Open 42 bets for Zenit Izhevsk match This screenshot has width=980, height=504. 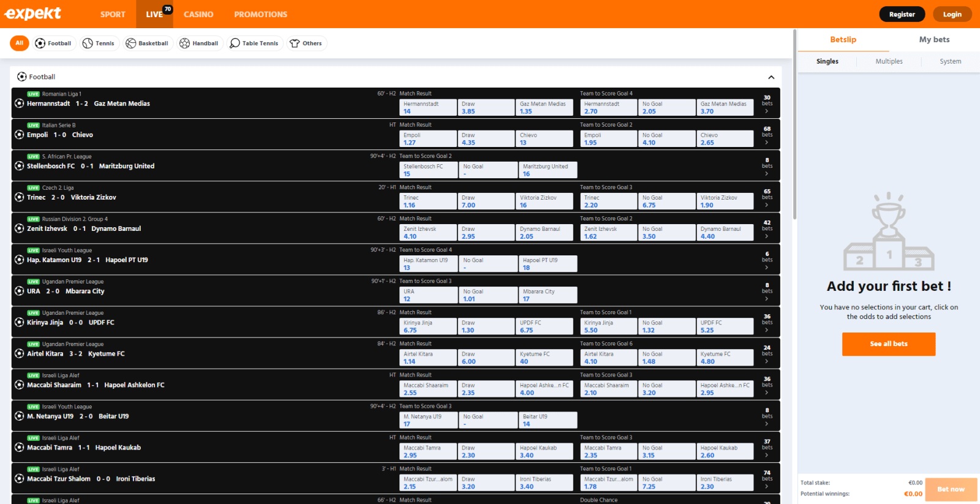(767, 228)
